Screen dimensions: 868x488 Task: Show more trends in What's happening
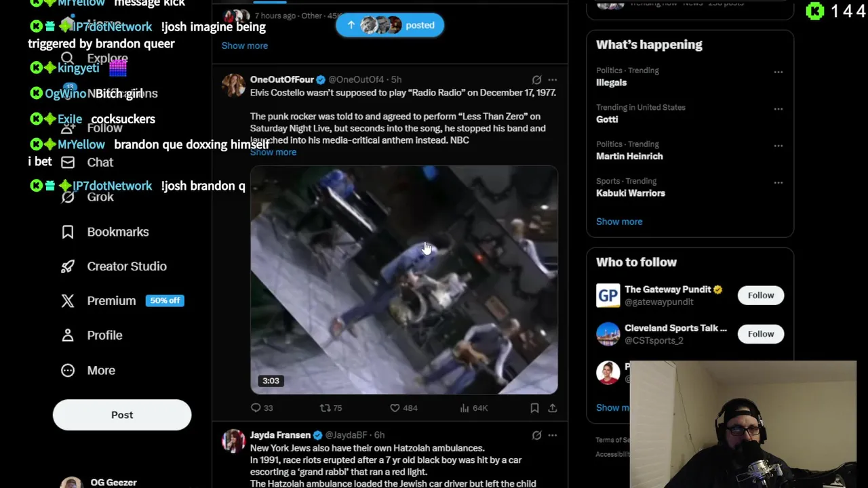619,222
